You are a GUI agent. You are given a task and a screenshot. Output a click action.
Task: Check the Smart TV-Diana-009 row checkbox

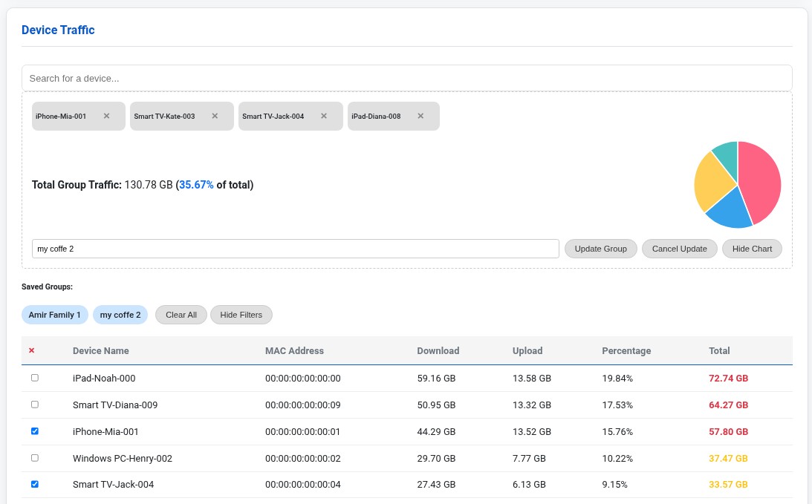pos(35,405)
